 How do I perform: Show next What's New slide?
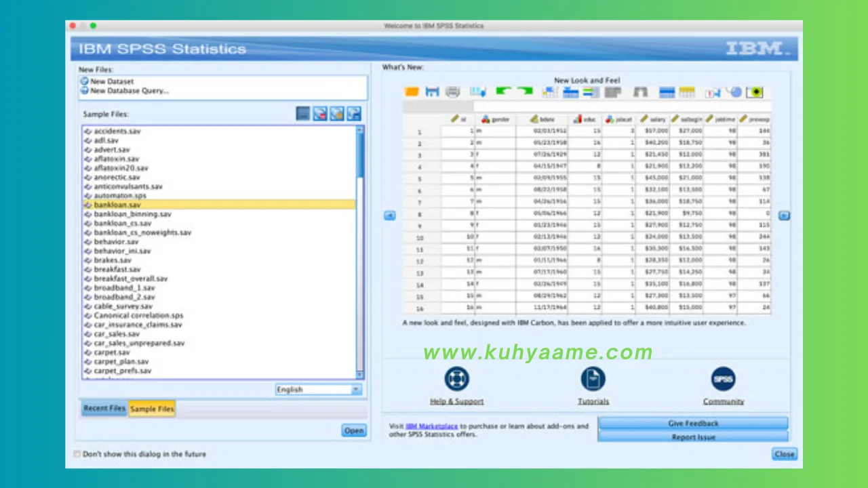(x=784, y=216)
